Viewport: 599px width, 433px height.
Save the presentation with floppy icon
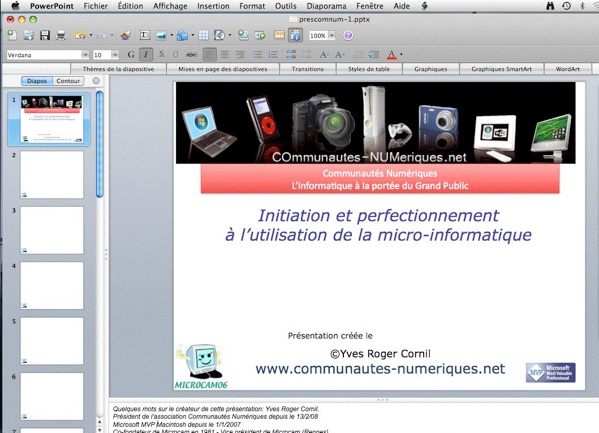45,36
